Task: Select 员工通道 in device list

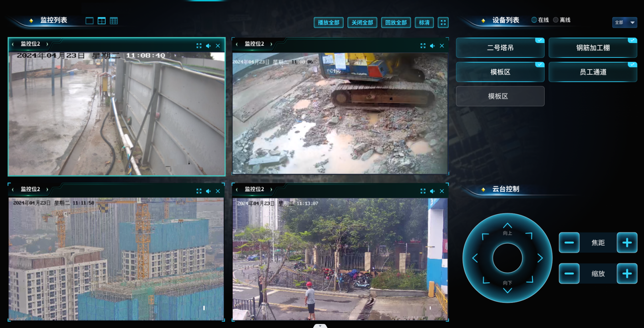Action: click(x=593, y=72)
